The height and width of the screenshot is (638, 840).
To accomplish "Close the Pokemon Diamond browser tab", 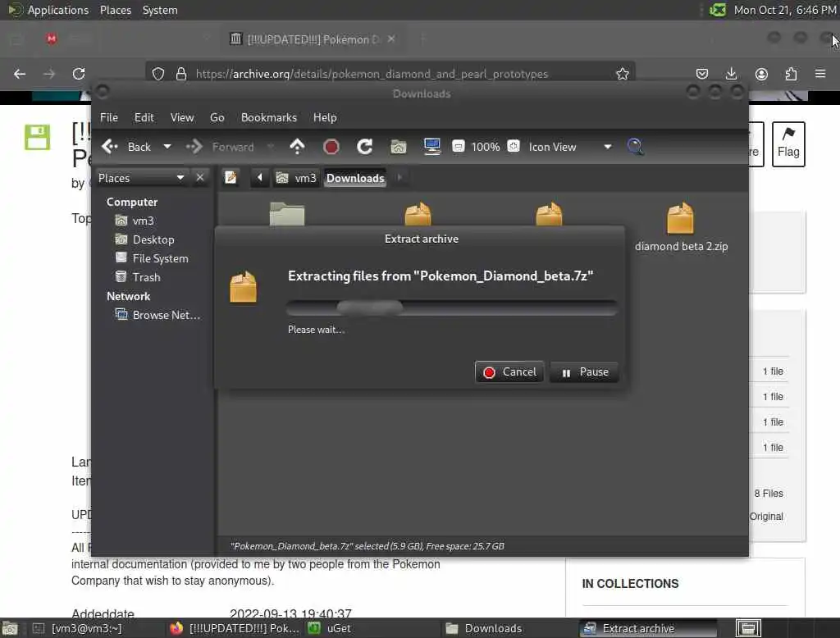I will [x=391, y=39].
